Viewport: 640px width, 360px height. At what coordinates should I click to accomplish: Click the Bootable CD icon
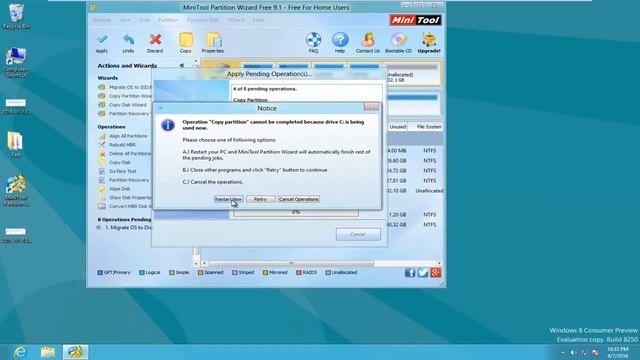tap(398, 40)
